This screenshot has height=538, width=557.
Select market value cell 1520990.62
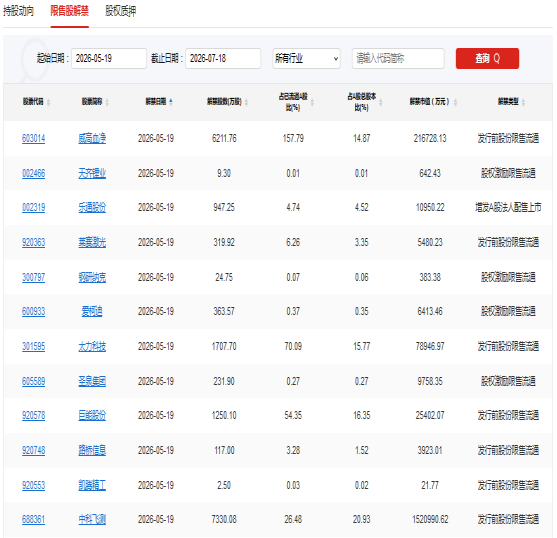pos(430,520)
